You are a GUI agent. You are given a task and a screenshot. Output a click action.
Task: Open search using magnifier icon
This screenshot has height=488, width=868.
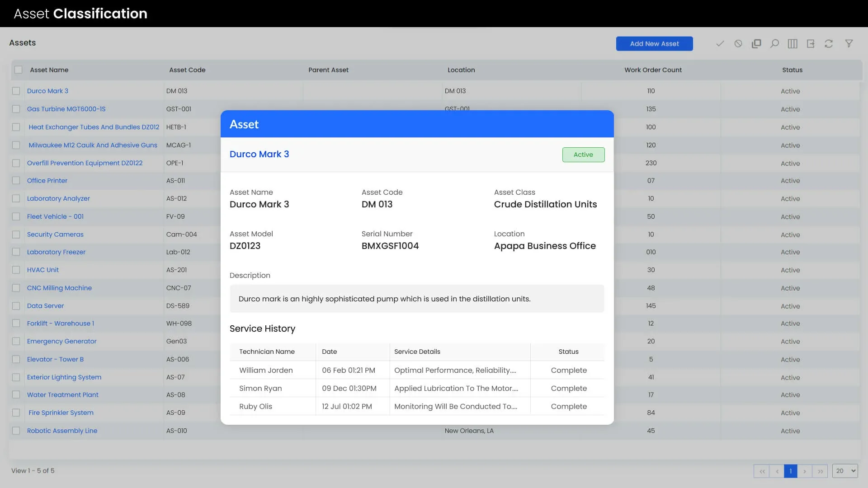coord(774,43)
